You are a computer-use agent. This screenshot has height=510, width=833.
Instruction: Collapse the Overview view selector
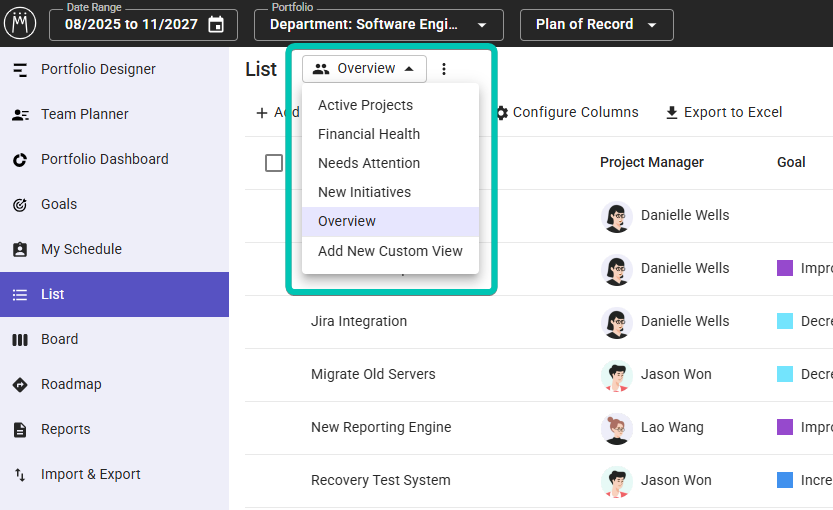pos(365,69)
